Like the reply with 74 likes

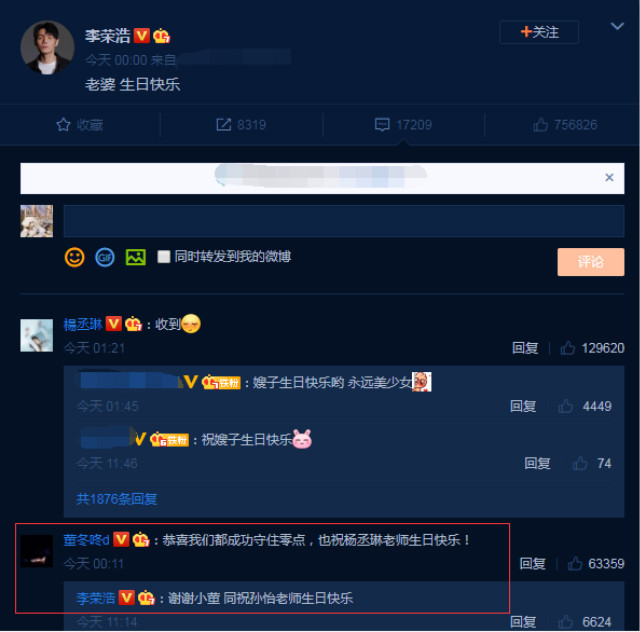point(580,463)
